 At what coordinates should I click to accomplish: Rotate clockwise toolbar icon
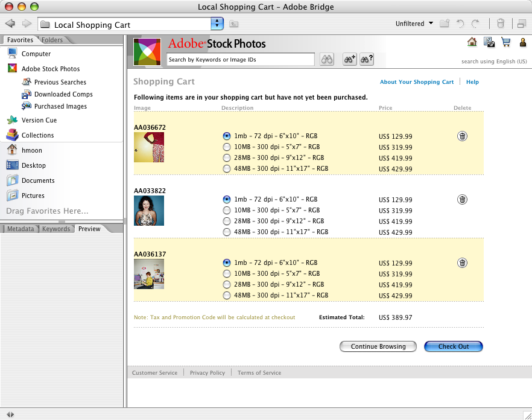475,24
